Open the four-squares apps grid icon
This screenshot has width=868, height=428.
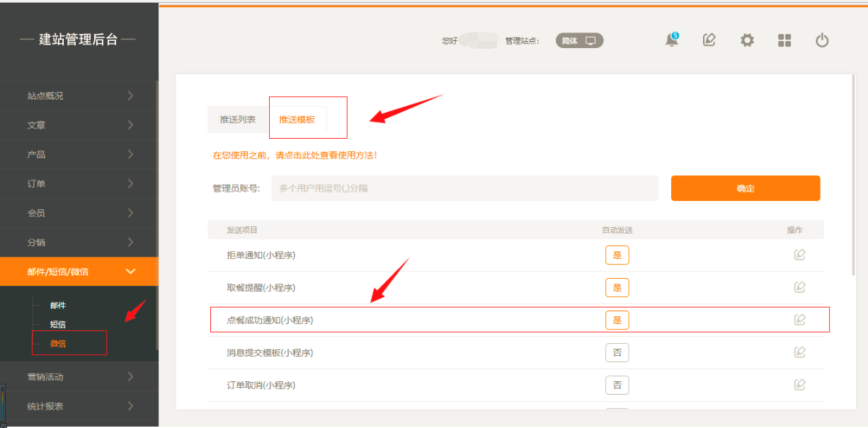click(x=784, y=40)
